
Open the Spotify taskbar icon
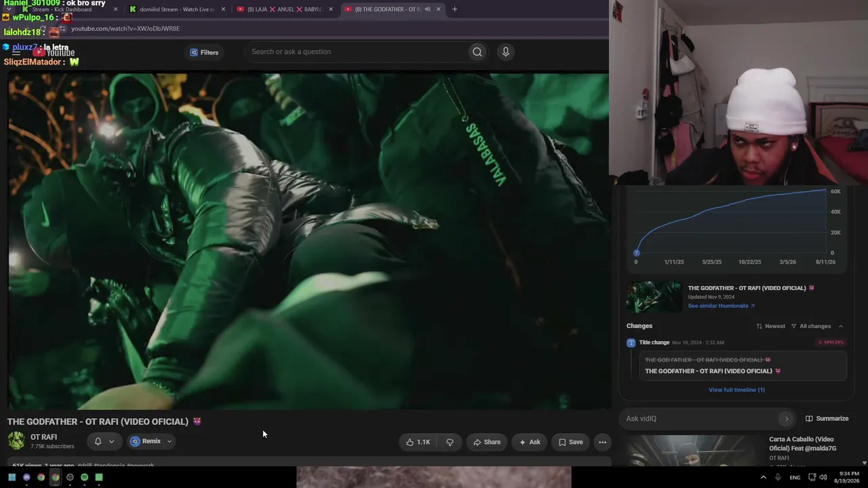click(x=84, y=477)
